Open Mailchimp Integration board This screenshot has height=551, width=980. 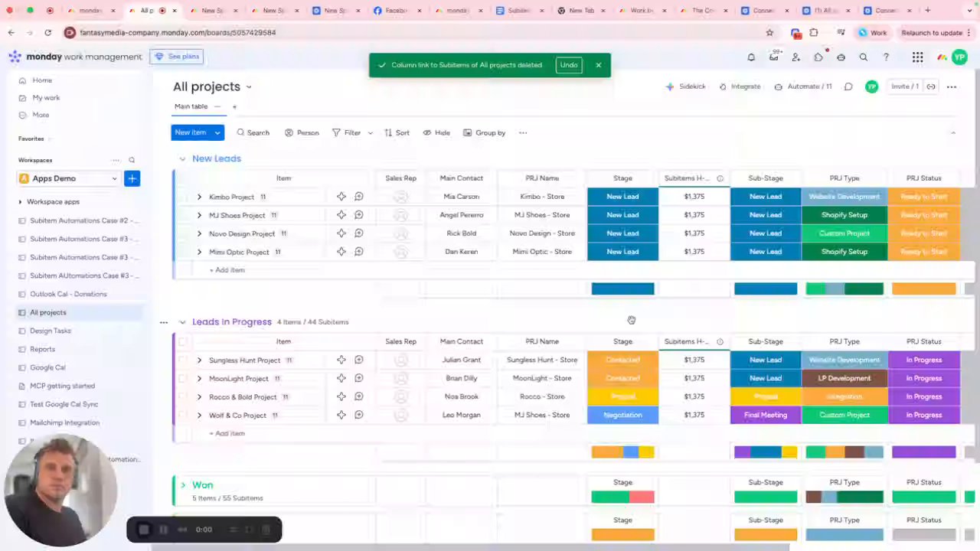pyautogui.click(x=64, y=422)
